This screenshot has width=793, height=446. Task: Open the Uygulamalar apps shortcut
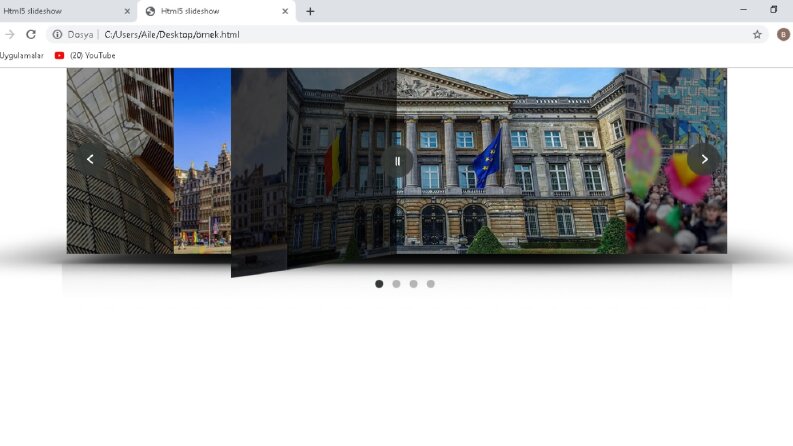(21, 56)
